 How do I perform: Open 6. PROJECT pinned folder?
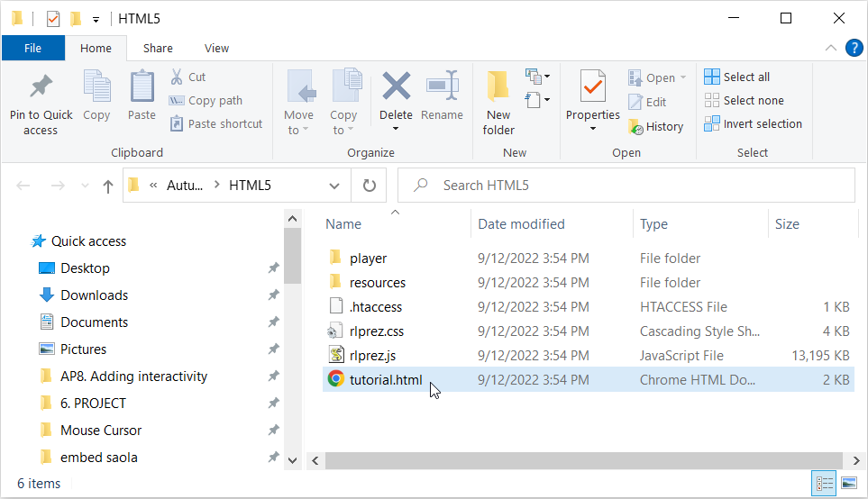[x=83, y=404]
